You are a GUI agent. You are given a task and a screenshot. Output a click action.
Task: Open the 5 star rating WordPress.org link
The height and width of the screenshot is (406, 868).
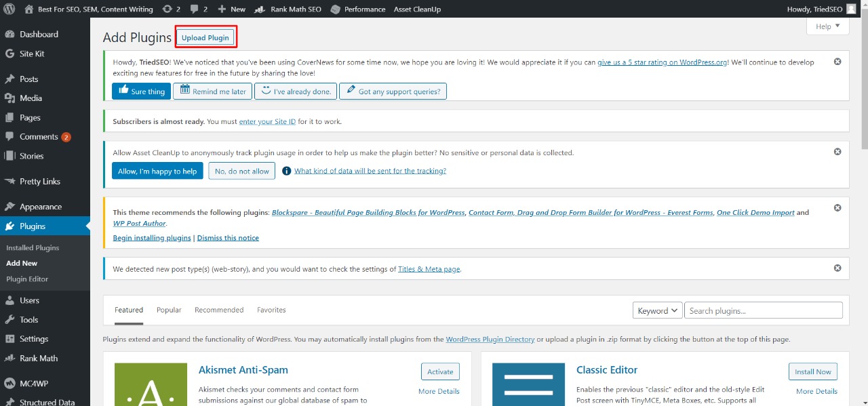(x=663, y=62)
